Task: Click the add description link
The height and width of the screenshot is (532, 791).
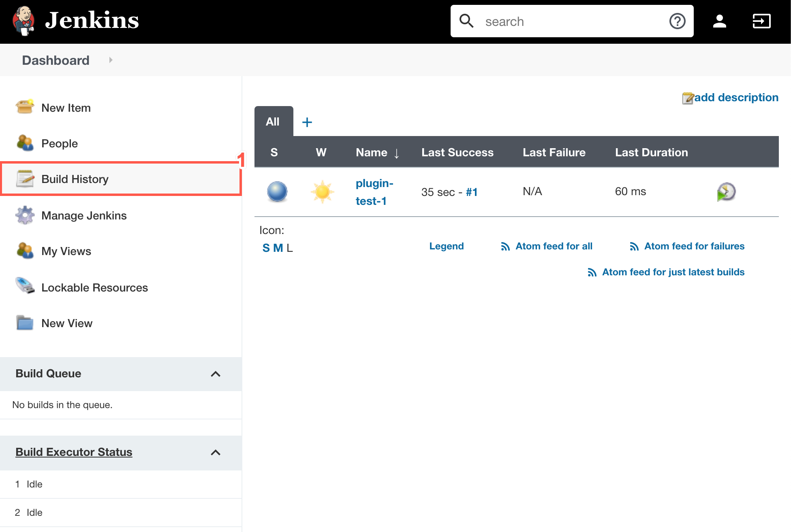Action: click(735, 98)
